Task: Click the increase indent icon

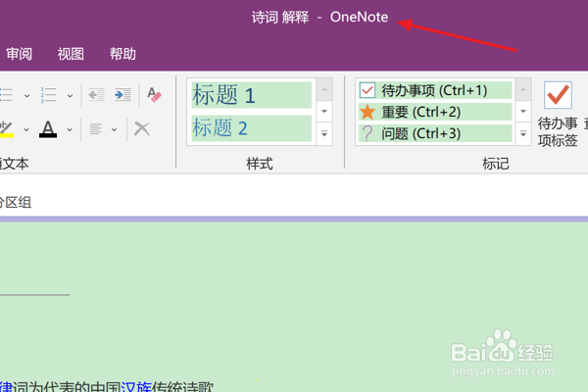Action: point(122,95)
